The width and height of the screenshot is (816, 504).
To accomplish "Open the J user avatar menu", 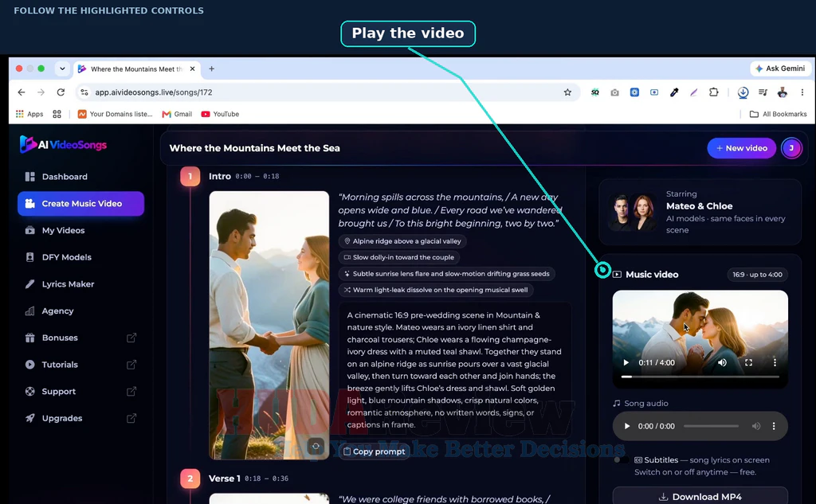I will [x=791, y=148].
